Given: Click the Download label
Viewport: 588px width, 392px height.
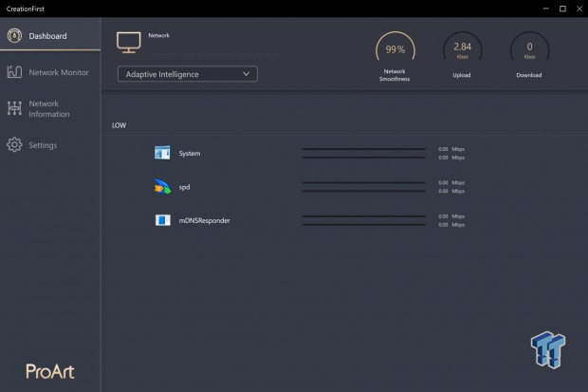Looking at the screenshot, I should tap(529, 75).
